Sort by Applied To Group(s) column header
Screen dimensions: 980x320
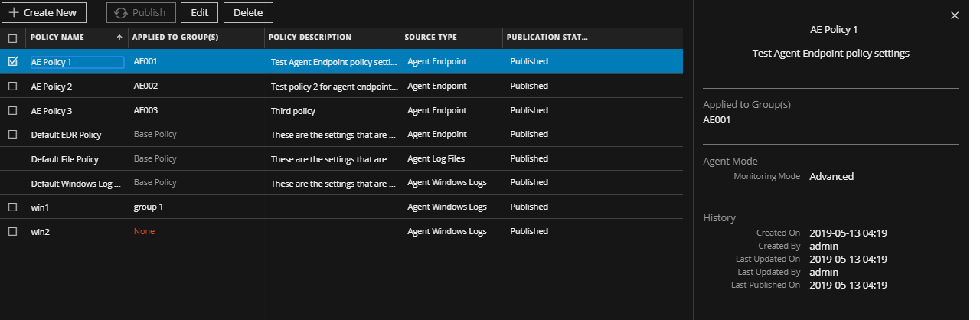click(x=175, y=38)
